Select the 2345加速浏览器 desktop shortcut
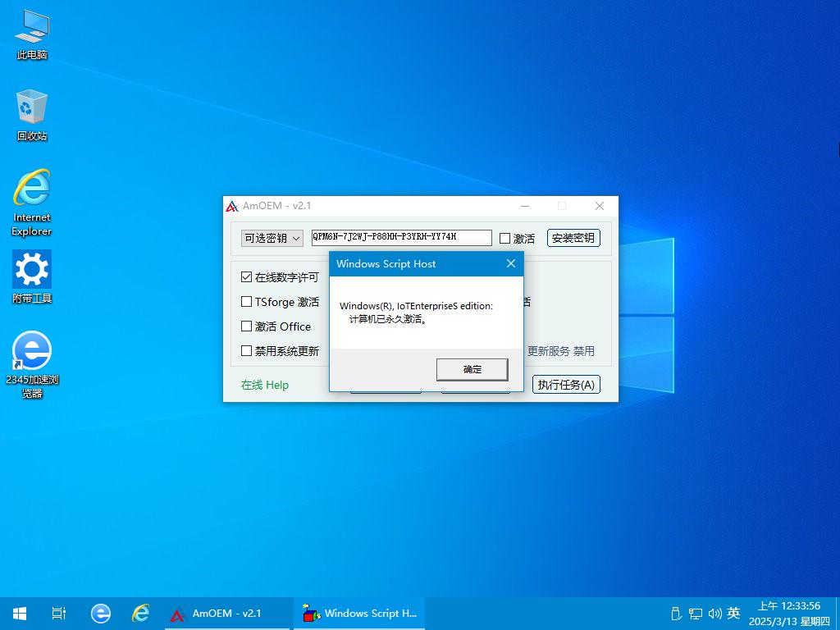Screen dimensions: 840x630 coord(32,365)
